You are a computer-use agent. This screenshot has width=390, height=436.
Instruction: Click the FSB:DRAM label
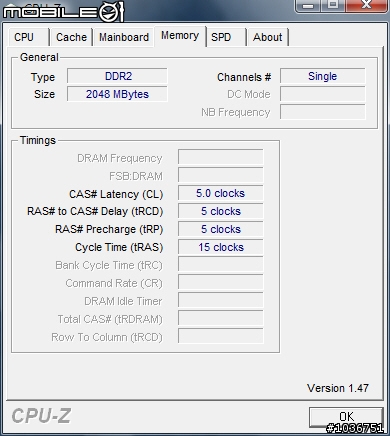[136, 176]
